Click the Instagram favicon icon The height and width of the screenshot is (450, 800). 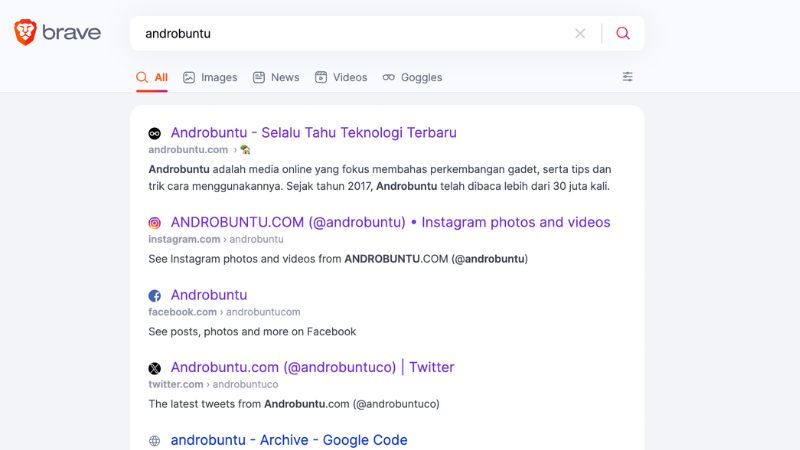(155, 223)
